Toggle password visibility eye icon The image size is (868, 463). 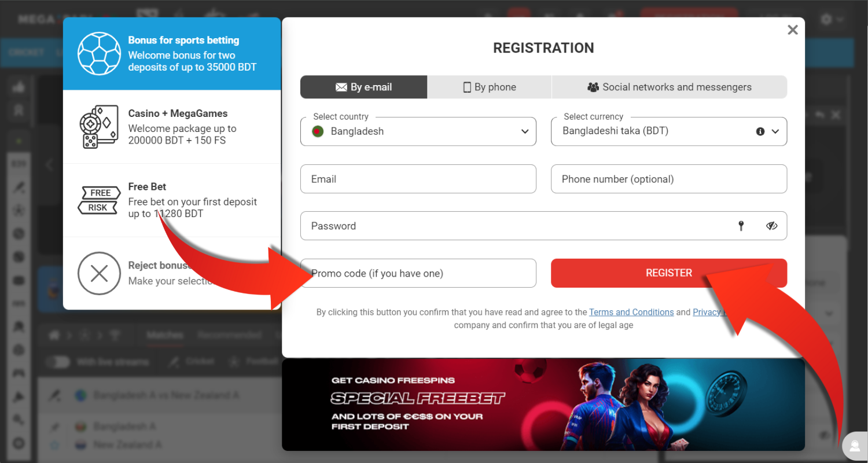point(771,226)
